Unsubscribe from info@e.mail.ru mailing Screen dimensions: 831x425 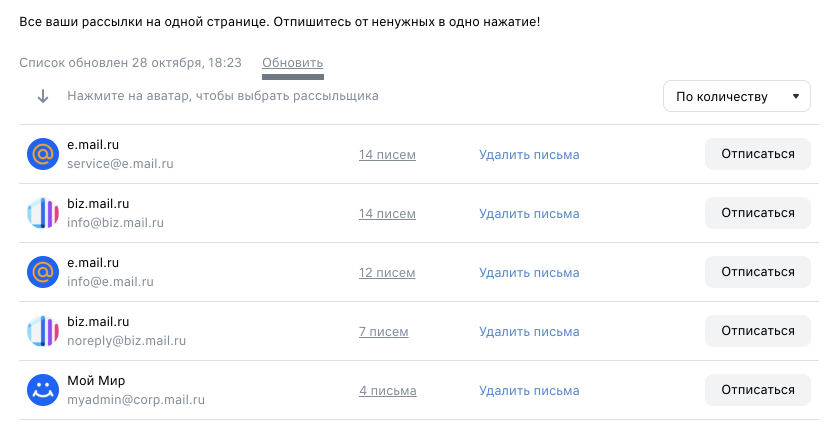758,272
